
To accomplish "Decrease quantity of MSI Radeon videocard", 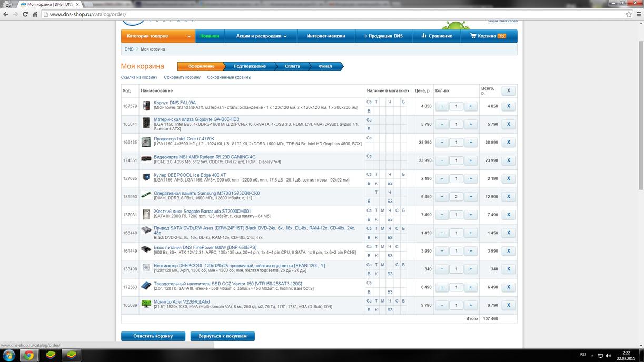I will tap(442, 160).
